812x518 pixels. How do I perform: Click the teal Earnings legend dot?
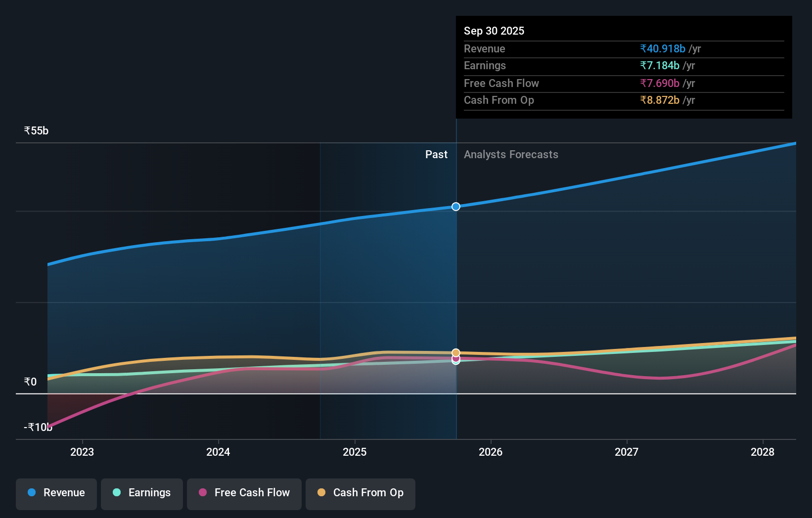[x=116, y=493]
